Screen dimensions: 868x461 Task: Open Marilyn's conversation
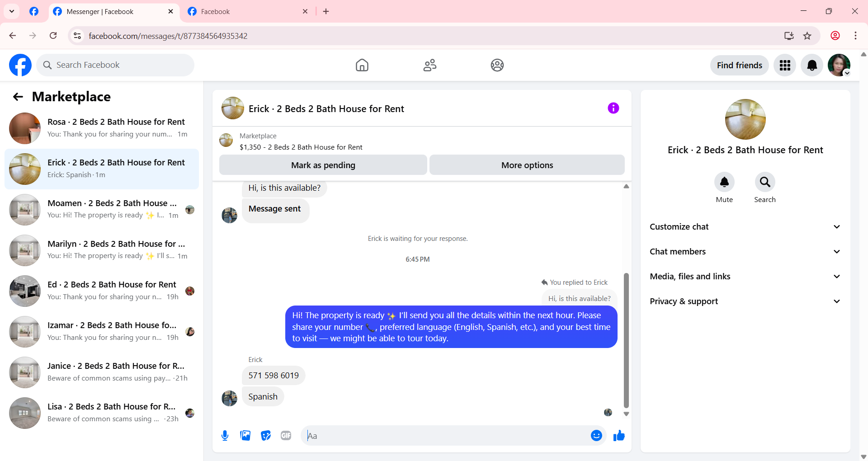(x=102, y=250)
